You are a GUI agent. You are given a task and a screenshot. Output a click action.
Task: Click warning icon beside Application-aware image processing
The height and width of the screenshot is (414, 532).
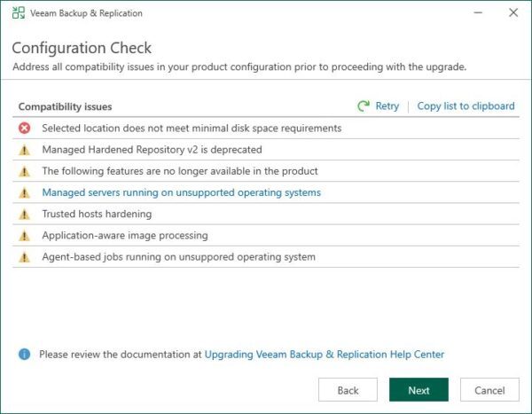click(x=24, y=236)
